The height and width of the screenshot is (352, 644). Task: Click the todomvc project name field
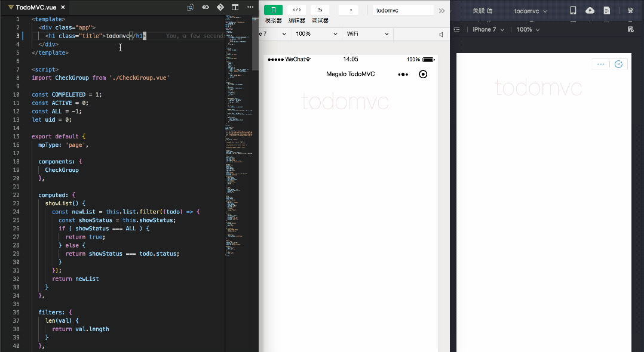403,10
